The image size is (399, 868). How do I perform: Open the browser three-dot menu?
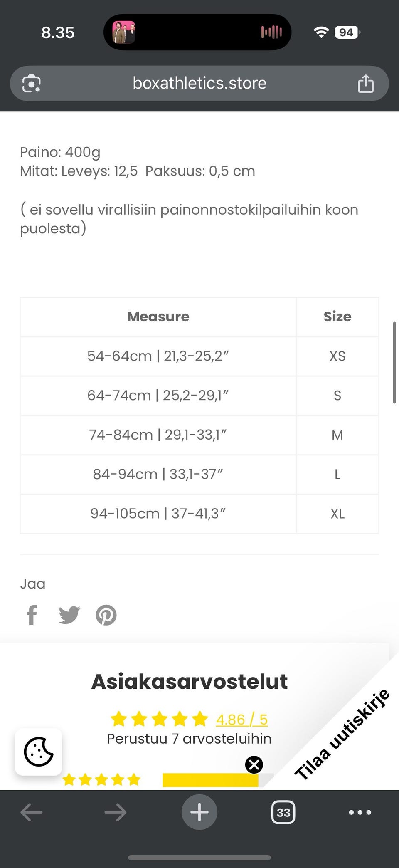pyautogui.click(x=360, y=812)
